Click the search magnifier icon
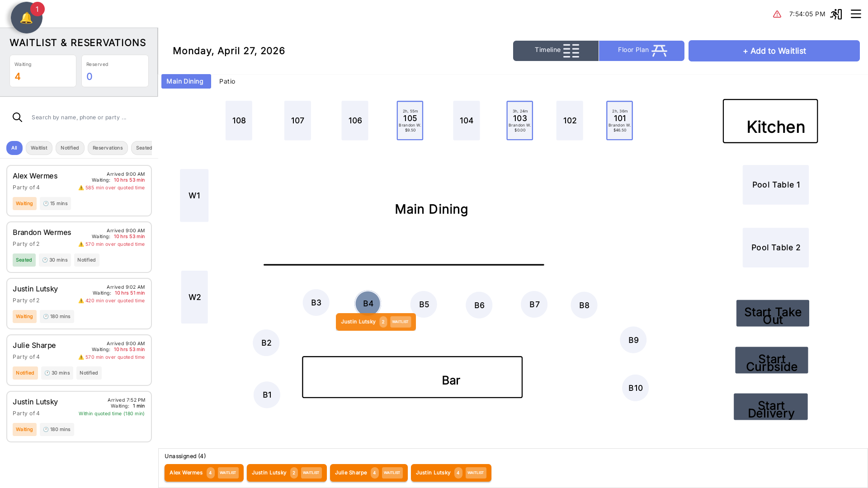Viewport: 868px width, 488px height. point(18,117)
